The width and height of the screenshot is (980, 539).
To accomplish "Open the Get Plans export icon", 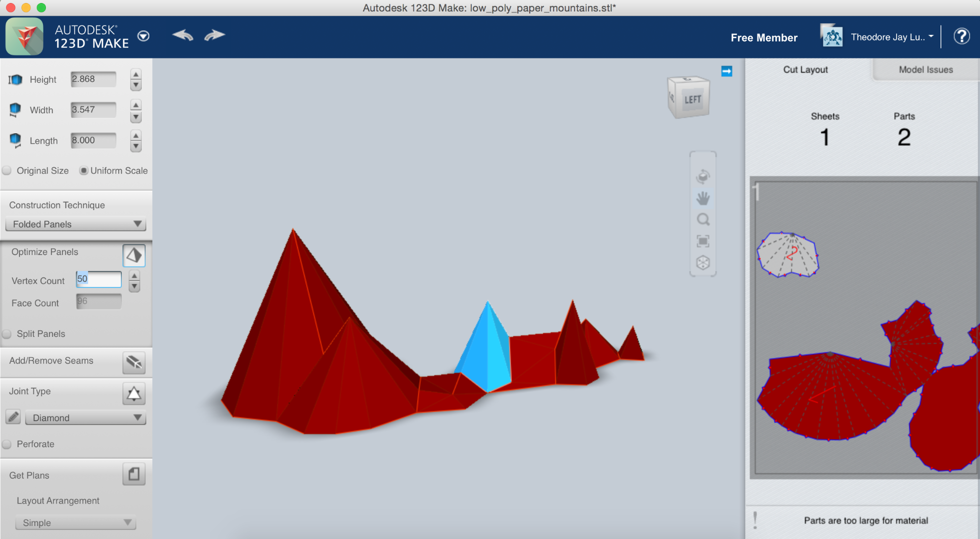I will pos(134,474).
